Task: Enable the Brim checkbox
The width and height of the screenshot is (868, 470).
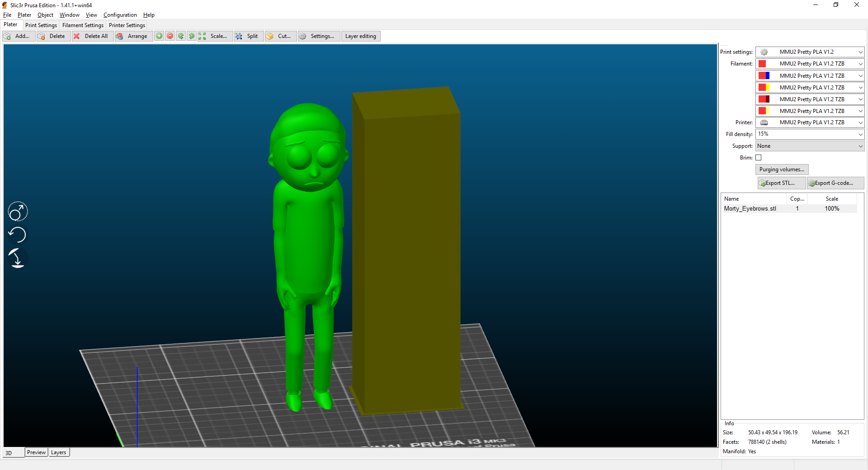Action: pos(759,158)
